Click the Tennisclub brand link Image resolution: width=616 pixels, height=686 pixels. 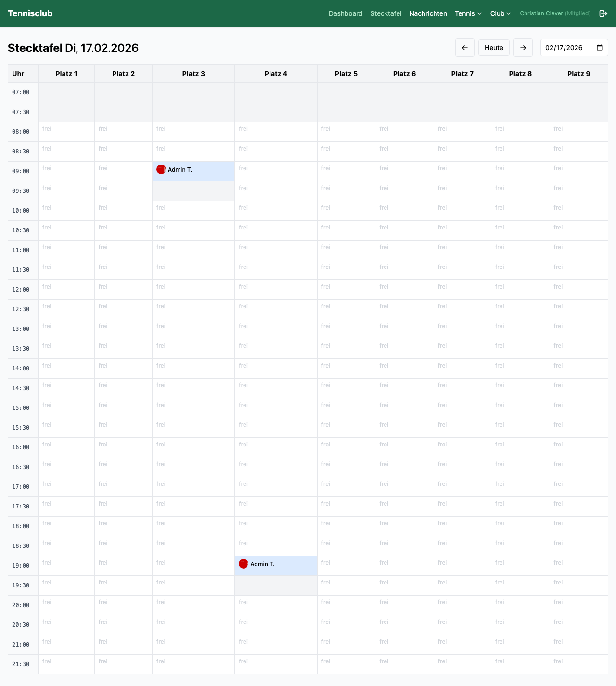tap(30, 13)
